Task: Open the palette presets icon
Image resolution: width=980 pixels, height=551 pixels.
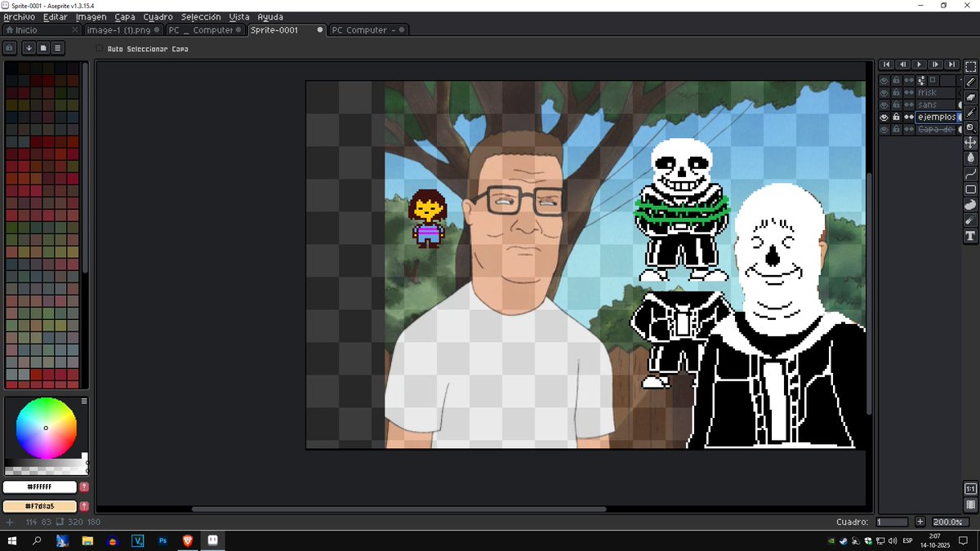Action: 43,48
